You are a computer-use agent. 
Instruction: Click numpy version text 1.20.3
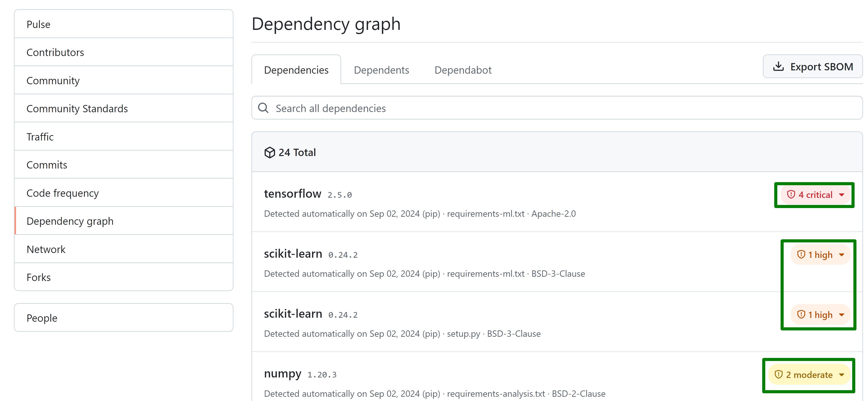322,375
